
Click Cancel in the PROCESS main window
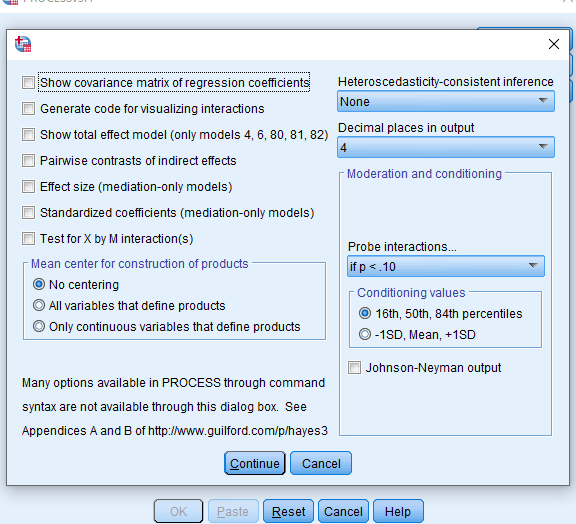click(x=343, y=511)
